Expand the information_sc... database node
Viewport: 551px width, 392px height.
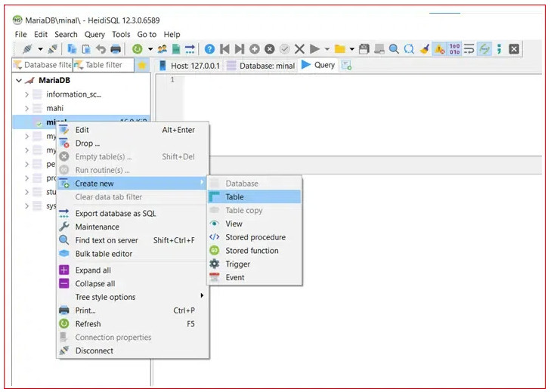[x=26, y=94]
